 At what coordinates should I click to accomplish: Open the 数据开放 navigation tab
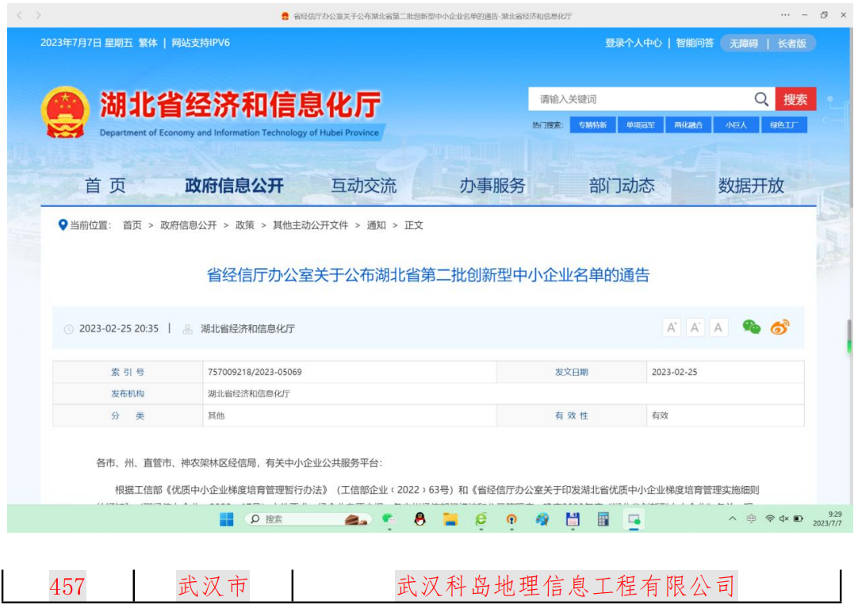[751, 186]
